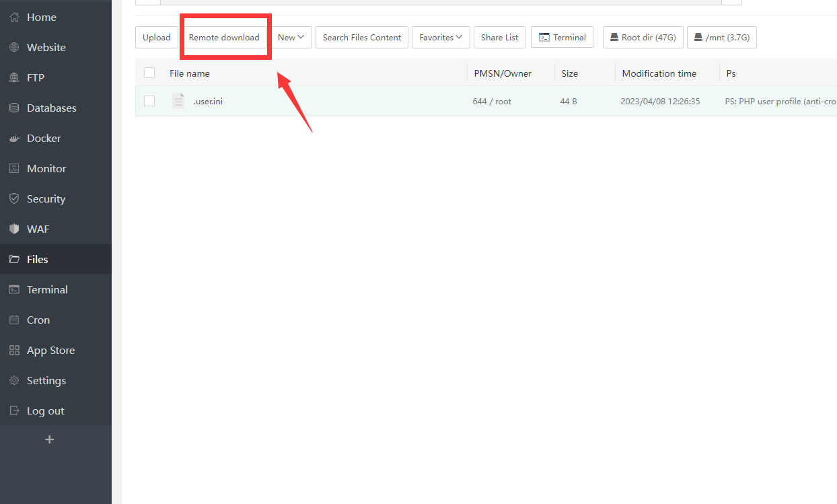Go to the Website menu item
Screen dimensions: 837x504
click(x=46, y=48)
